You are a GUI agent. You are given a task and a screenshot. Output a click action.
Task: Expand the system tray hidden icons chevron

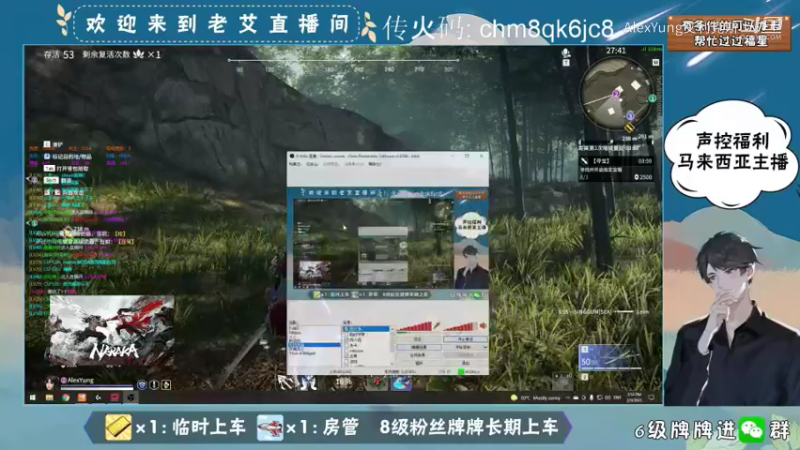(567, 397)
